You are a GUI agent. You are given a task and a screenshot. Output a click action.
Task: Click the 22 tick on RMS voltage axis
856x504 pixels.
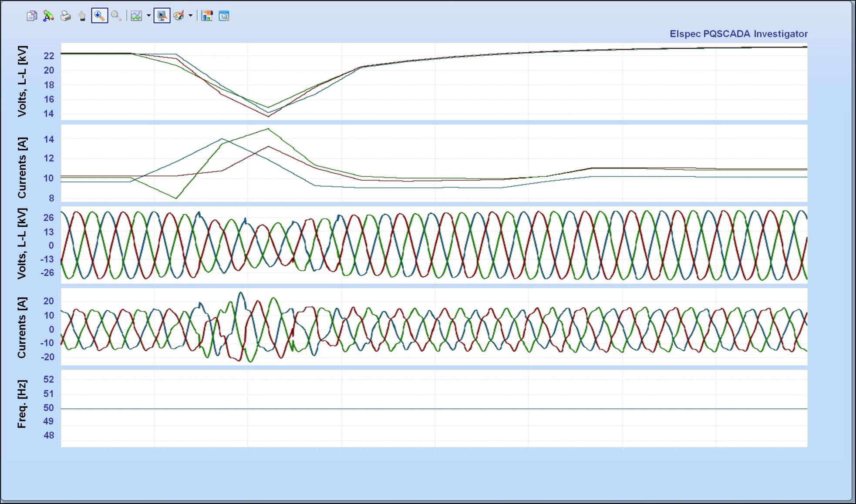(x=49, y=56)
